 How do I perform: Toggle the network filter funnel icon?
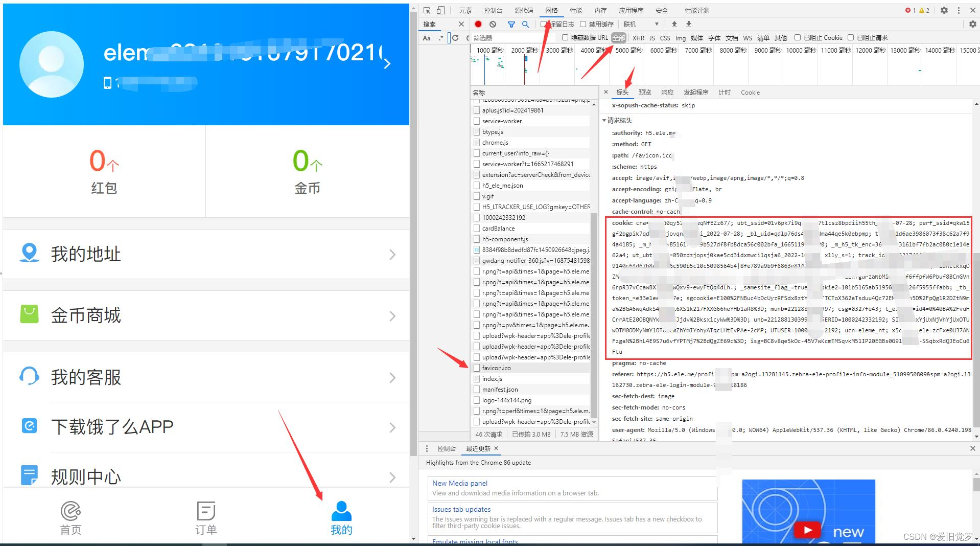coord(511,24)
